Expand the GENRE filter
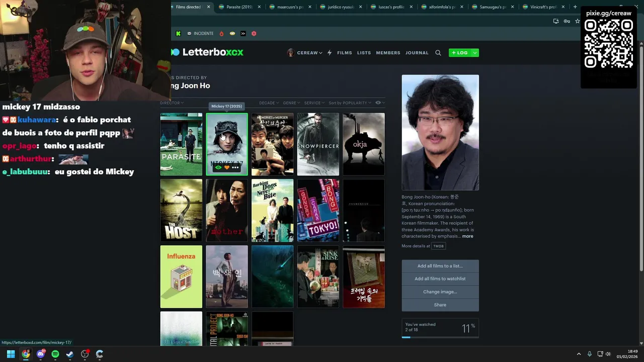Screen dimensions: 644x362 [x=292, y=103]
